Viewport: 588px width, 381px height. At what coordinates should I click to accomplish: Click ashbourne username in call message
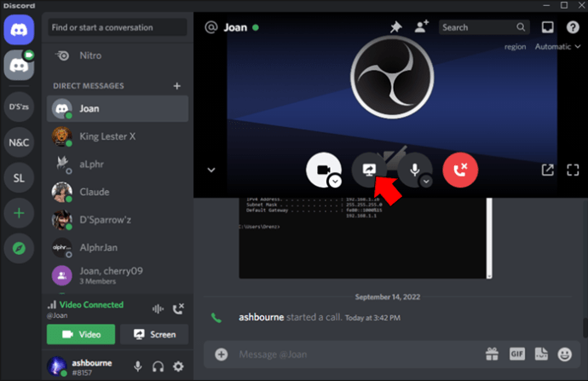[x=262, y=317]
